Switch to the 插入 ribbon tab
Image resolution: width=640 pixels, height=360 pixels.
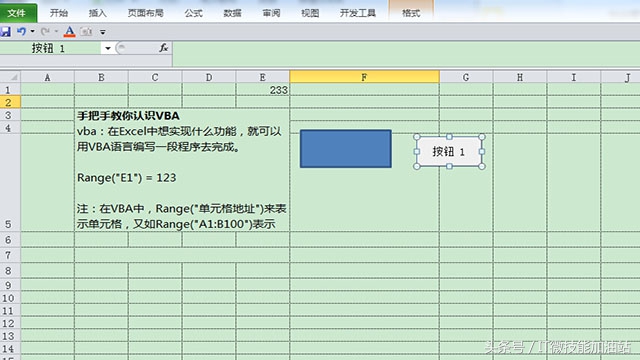98,13
